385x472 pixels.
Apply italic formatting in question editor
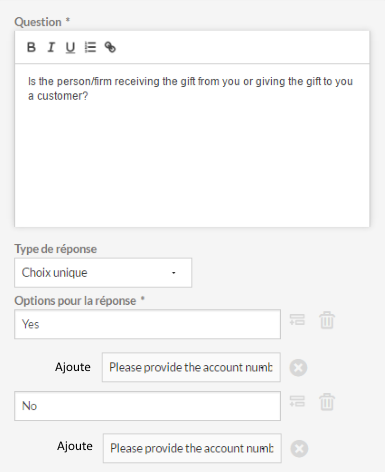coord(51,47)
